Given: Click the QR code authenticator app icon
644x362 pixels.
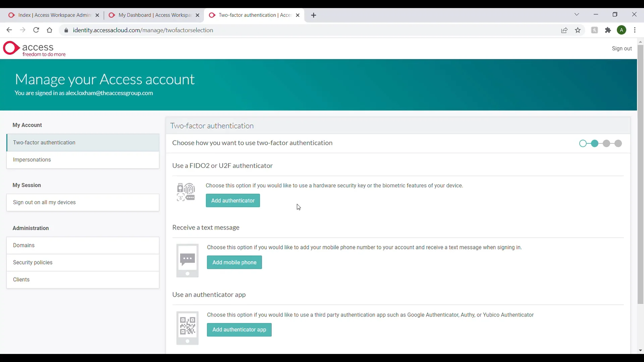Looking at the screenshot, I should pyautogui.click(x=187, y=327).
